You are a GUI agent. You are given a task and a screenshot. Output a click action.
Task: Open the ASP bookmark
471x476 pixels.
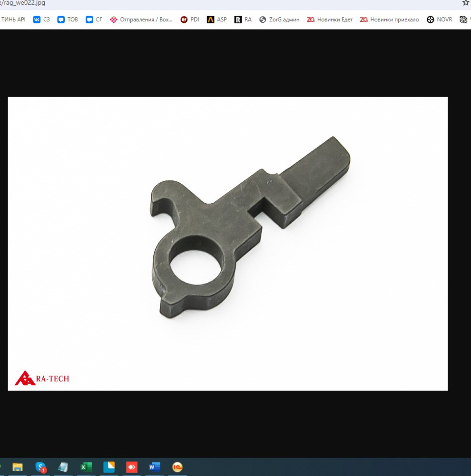click(216, 20)
